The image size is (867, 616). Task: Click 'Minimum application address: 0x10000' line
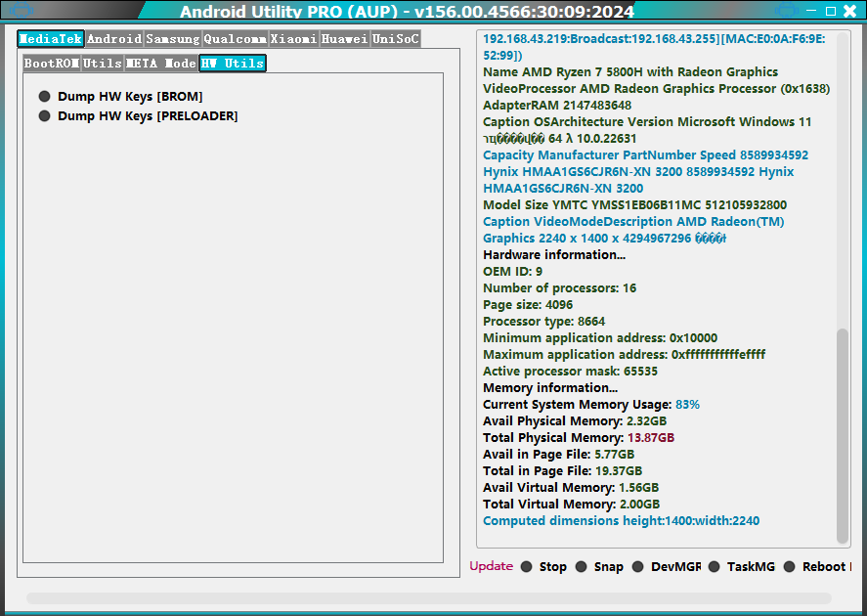click(x=600, y=338)
